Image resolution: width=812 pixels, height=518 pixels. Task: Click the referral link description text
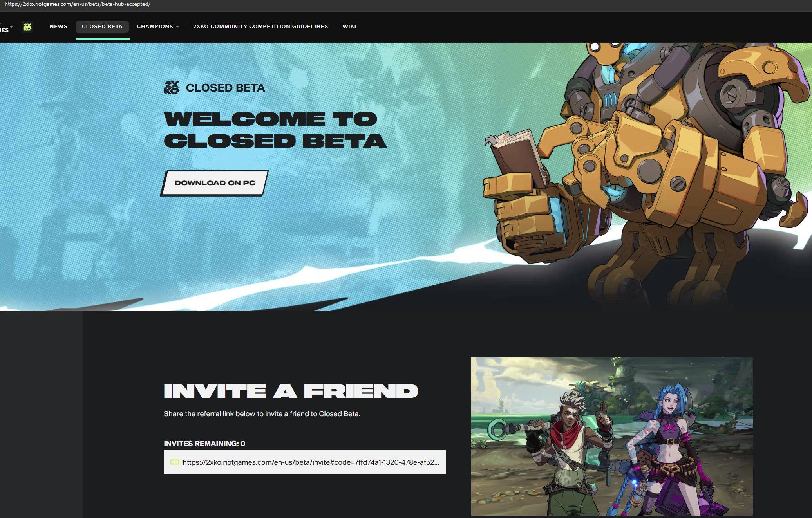(262, 414)
